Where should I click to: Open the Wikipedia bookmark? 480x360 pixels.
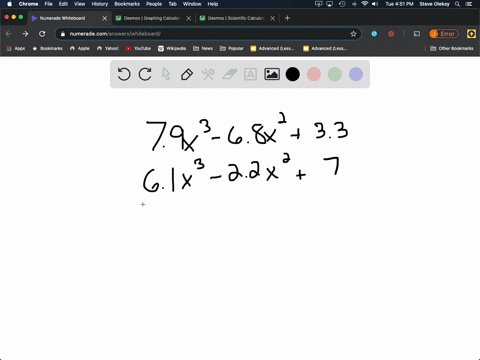(x=172, y=48)
